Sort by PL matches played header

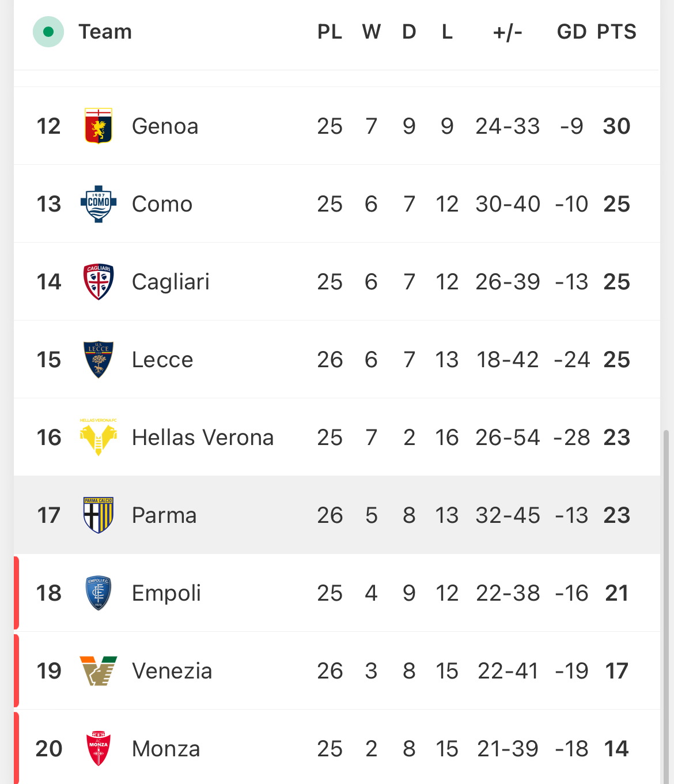[x=330, y=32]
